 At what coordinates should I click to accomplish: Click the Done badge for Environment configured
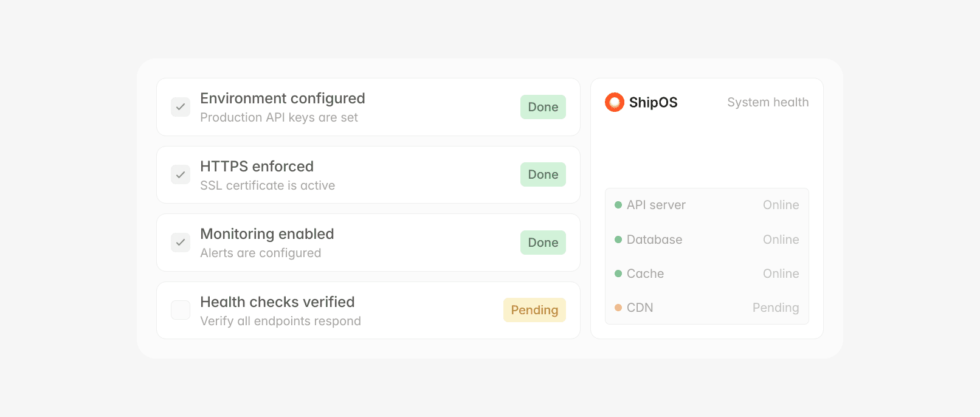point(543,107)
